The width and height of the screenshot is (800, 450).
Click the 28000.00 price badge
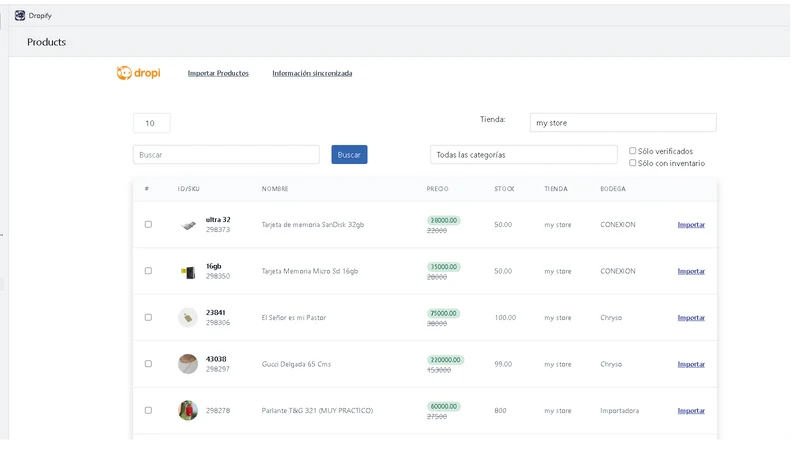coord(443,220)
